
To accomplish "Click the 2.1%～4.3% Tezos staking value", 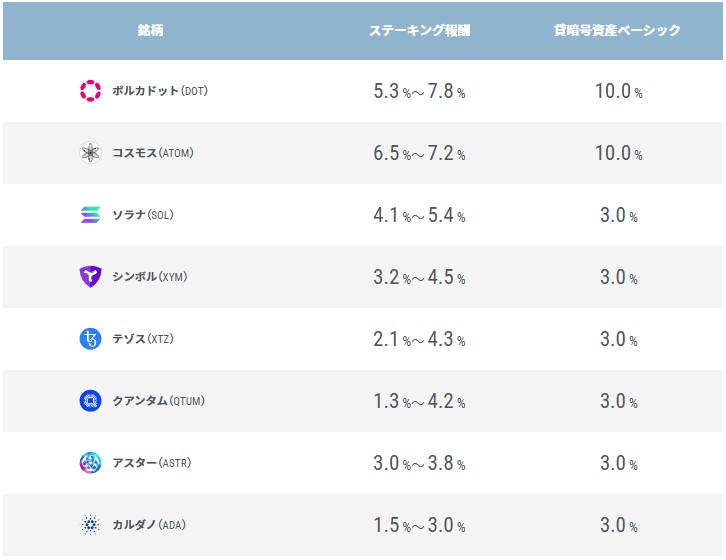I will coord(419,340).
